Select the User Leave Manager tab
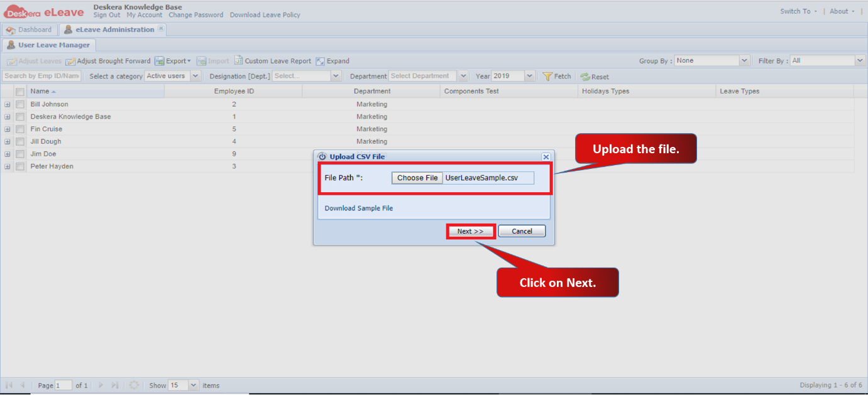Image resolution: width=868 pixels, height=395 pixels. 48,45
